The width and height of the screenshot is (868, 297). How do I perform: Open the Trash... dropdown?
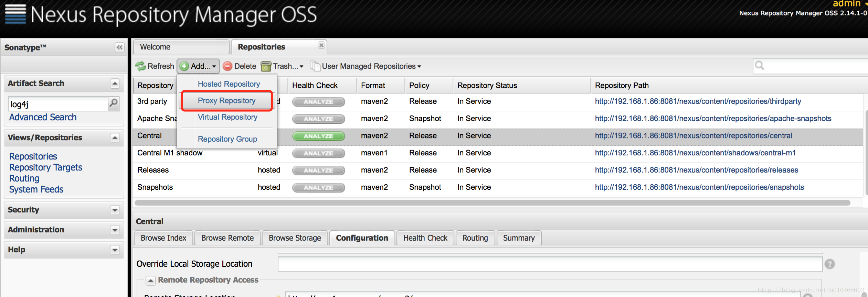[x=282, y=66]
